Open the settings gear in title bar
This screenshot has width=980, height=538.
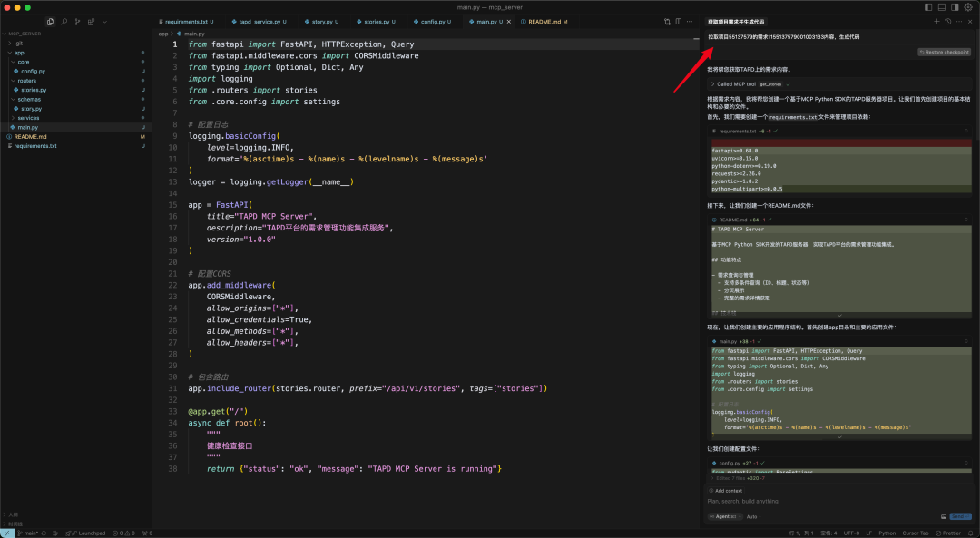tap(968, 7)
